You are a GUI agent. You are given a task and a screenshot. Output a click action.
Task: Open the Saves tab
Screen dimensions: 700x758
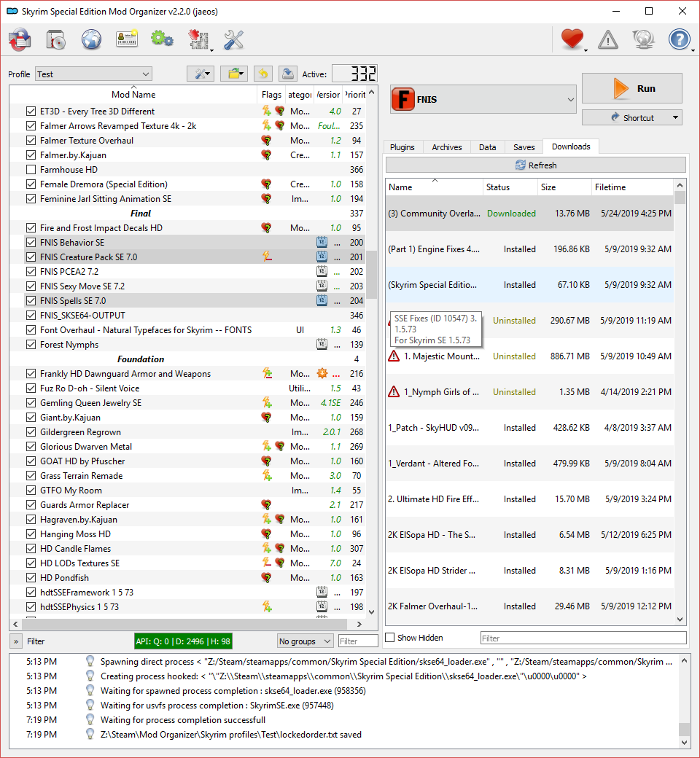click(x=524, y=147)
